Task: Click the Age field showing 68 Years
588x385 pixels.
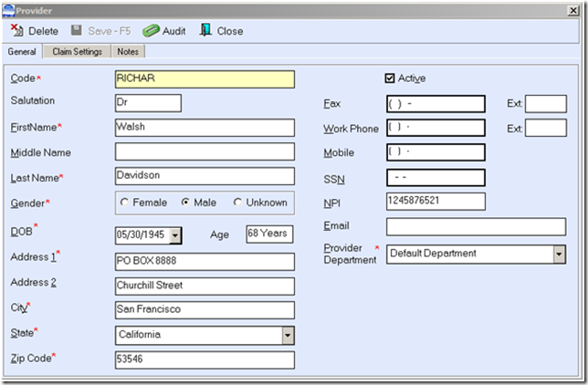Action: click(x=269, y=234)
